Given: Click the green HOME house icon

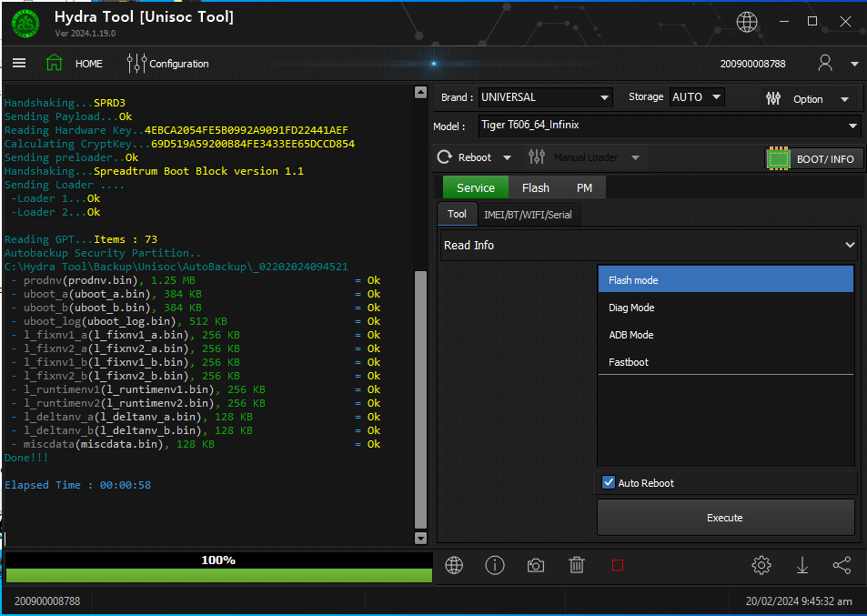Looking at the screenshot, I should point(55,63).
